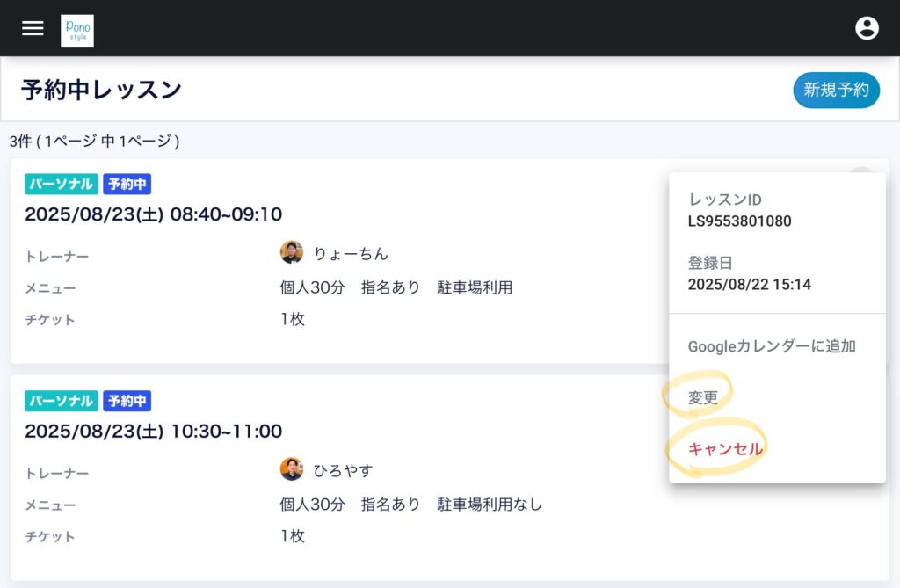This screenshot has height=588, width=900.
Task: Click the Pono style logo
Action: click(x=77, y=31)
